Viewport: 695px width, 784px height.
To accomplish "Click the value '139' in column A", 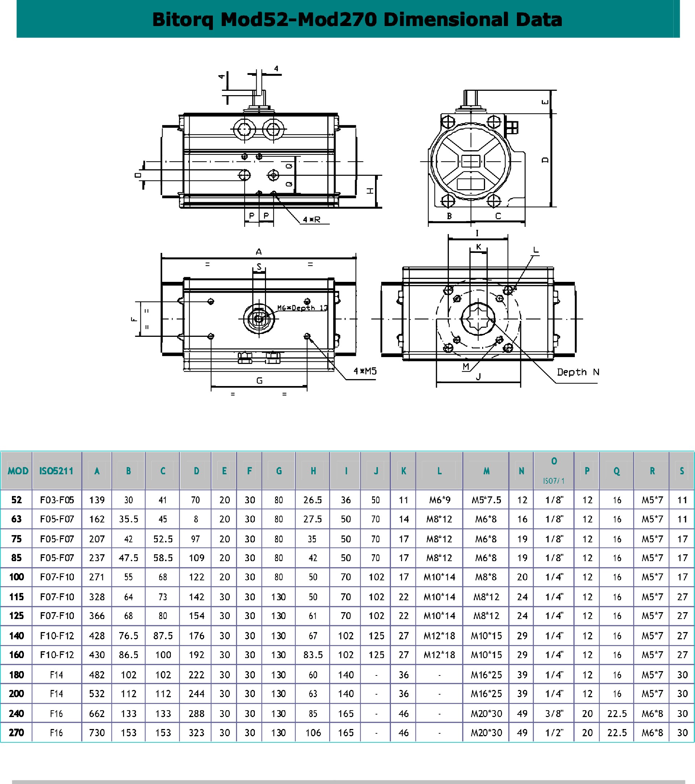I will [x=97, y=500].
